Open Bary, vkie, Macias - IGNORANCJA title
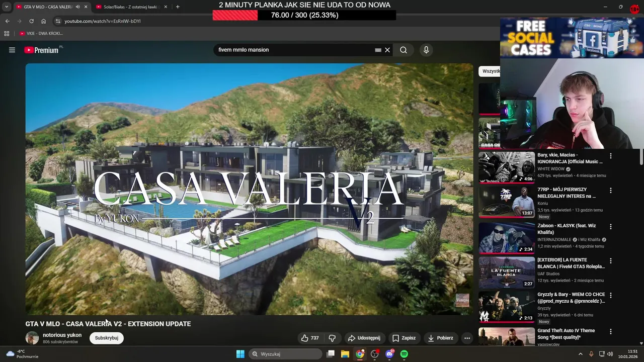Viewport: 644px width, 362px height. point(570,158)
